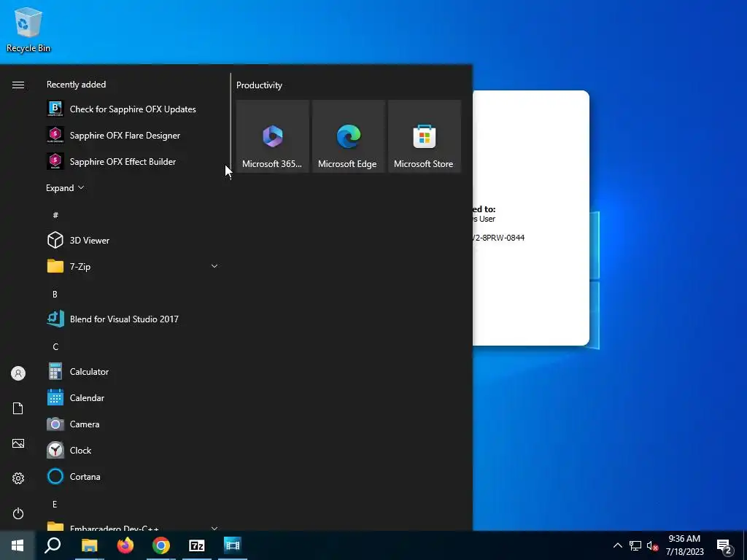The width and height of the screenshot is (747, 560).
Task: Switch to the film-strip app on taskbar
Action: (x=233, y=545)
